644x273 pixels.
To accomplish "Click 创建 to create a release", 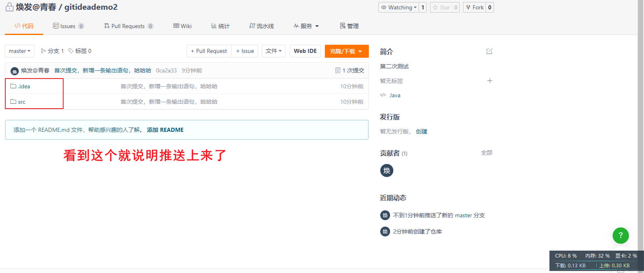I will pos(421,131).
